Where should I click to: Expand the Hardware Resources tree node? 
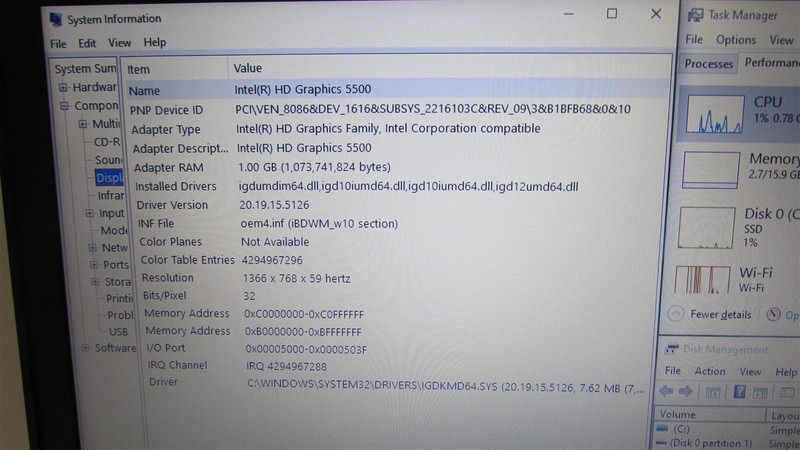pos(63,88)
